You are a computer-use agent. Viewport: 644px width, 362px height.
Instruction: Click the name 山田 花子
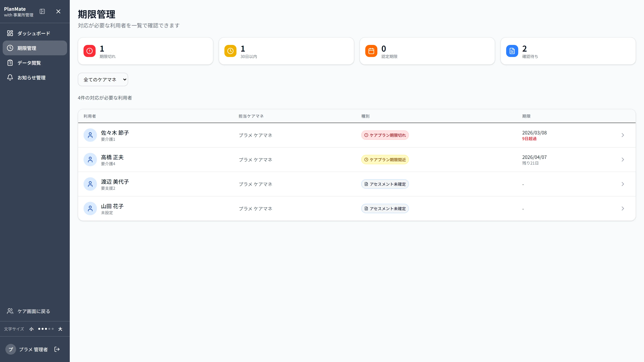tap(112, 206)
